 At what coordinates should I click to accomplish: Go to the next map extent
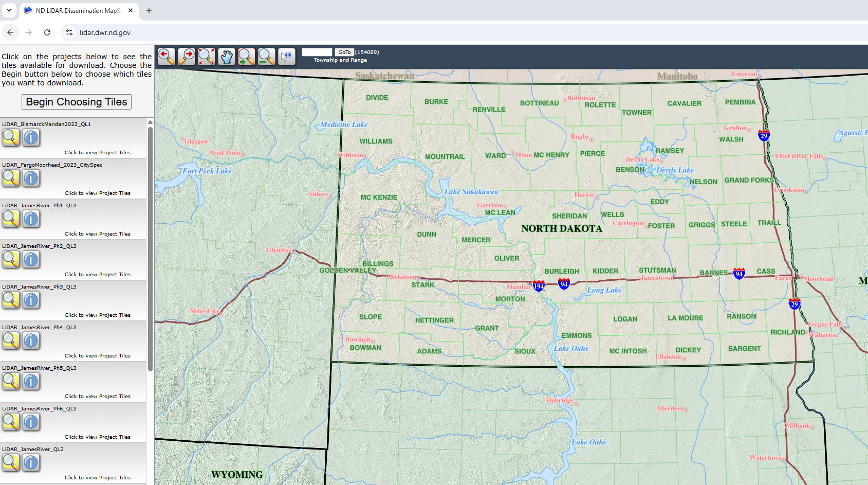[187, 57]
